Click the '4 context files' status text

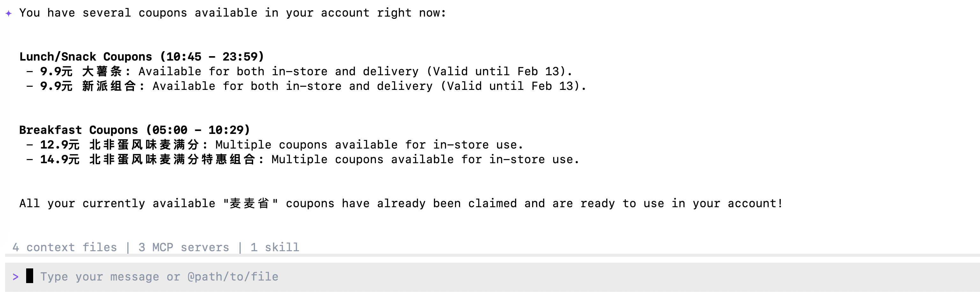[65, 247]
